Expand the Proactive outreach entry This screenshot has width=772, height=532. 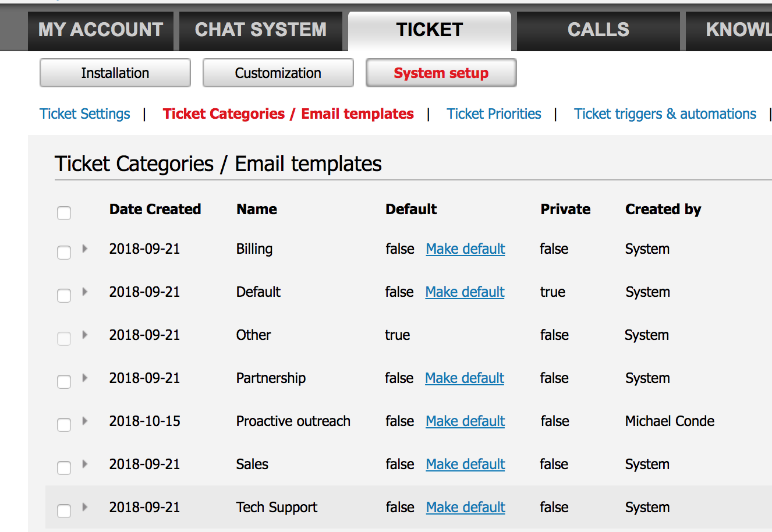84,421
